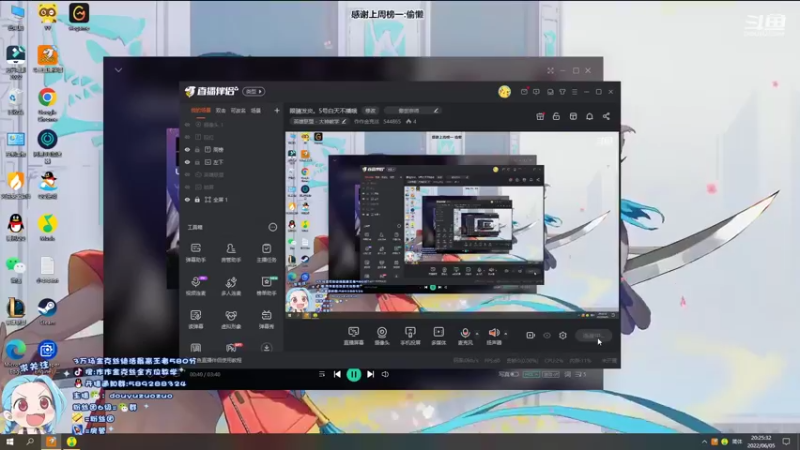Collapse the toolbox panel
The width and height of the screenshot is (800, 450).
[272, 227]
